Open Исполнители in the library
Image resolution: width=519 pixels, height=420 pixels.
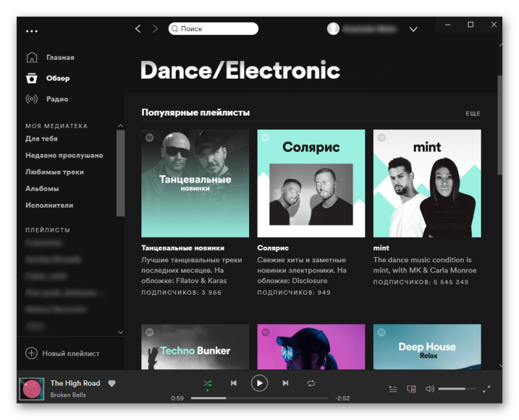pos(49,205)
